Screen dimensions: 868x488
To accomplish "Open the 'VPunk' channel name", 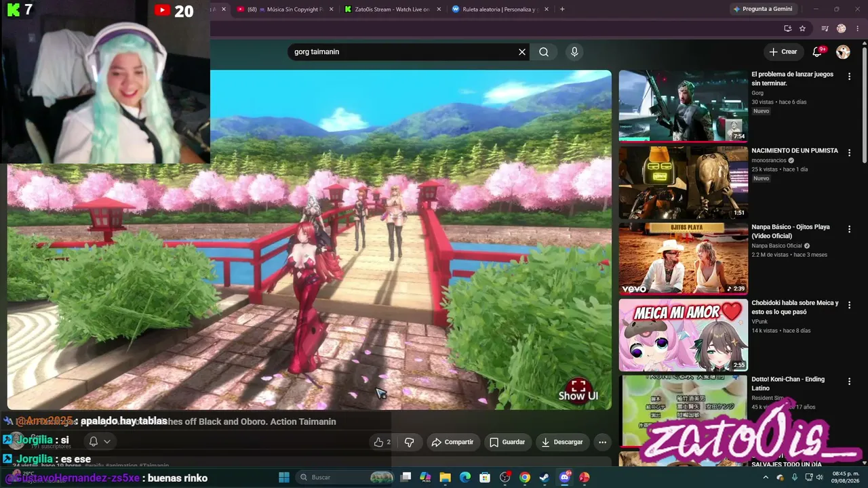I will click(759, 321).
